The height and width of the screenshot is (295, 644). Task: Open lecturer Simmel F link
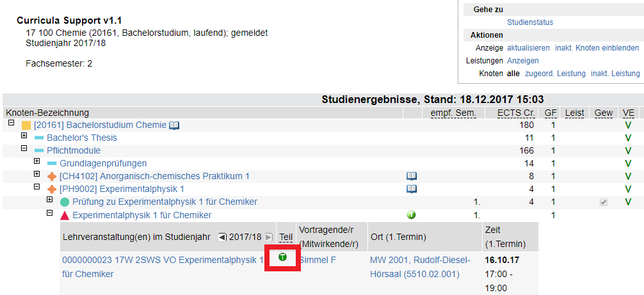318,260
